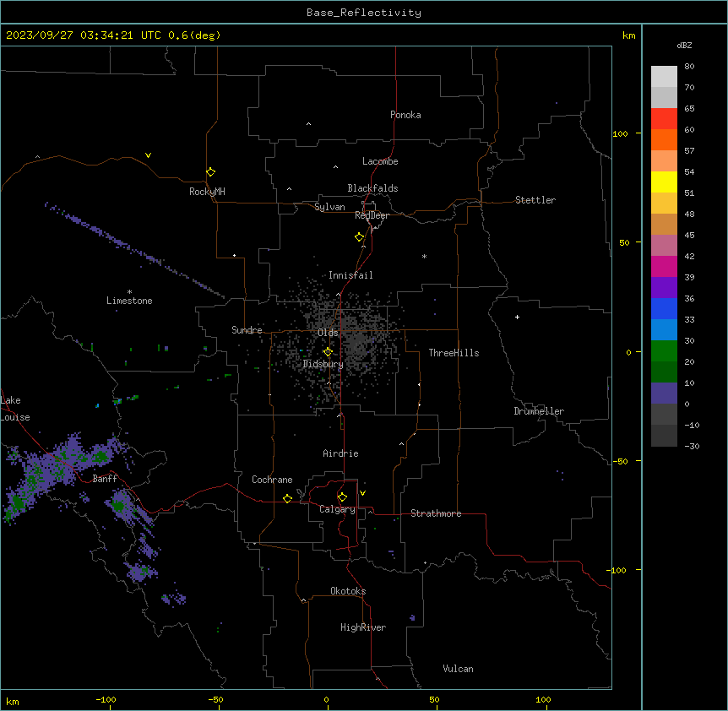The image size is (728, 711).
Task: Select the Strathmore label
Action: point(436,513)
